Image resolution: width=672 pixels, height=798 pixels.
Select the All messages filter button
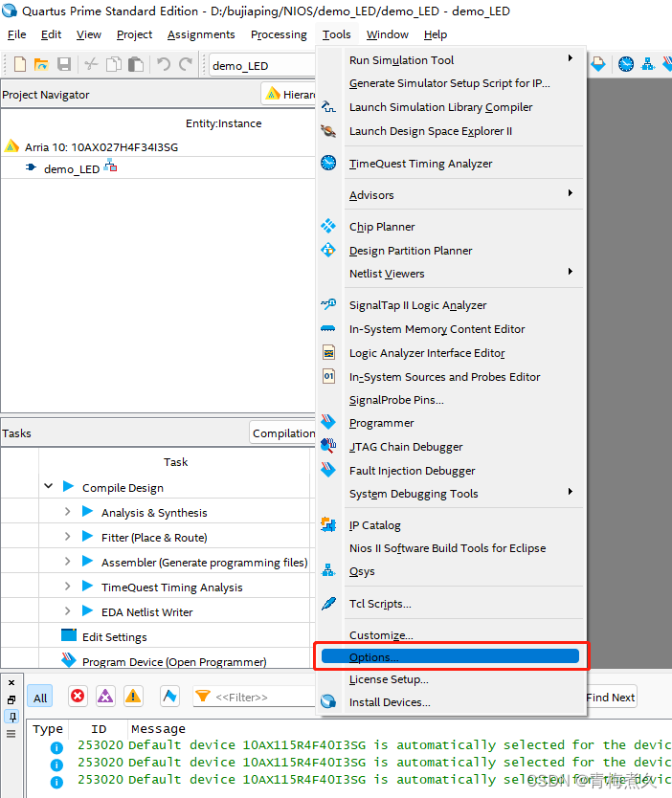click(x=40, y=698)
